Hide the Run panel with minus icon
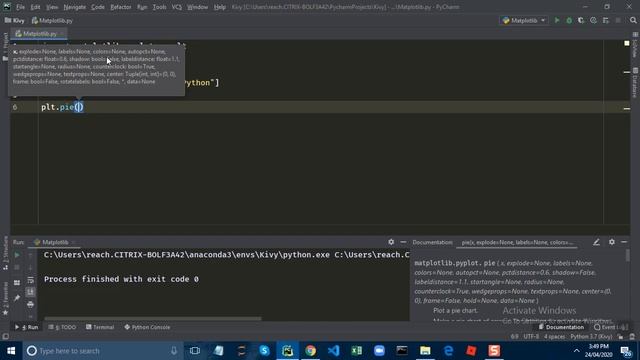640x360 pixels. [x=403, y=242]
